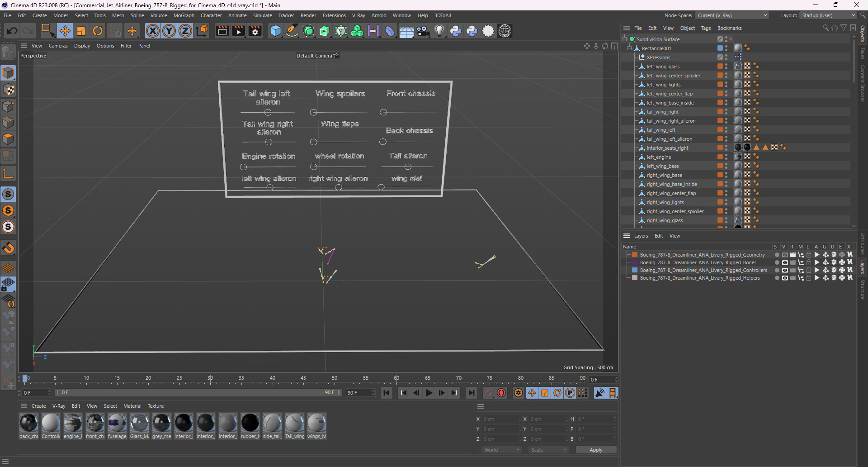Toggle autokeying record button
This screenshot has width=868, height=467.
[501, 393]
